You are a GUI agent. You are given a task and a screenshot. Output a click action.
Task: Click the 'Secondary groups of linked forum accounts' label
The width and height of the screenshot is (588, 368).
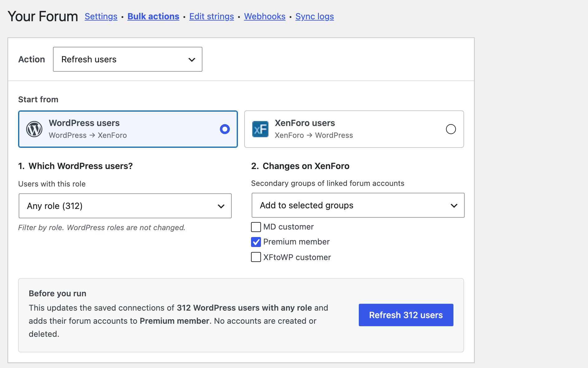pos(328,183)
